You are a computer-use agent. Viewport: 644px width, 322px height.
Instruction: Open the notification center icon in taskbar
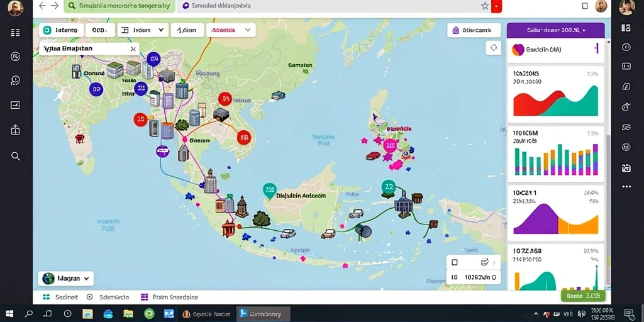629,314
